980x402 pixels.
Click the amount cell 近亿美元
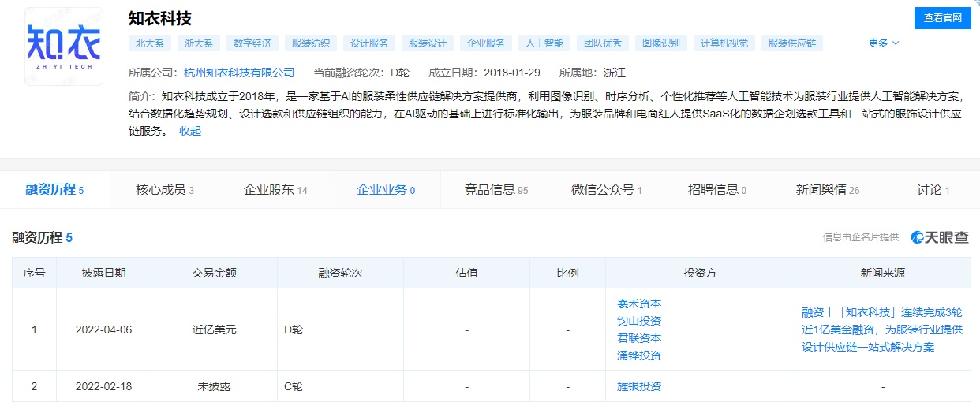[x=214, y=329]
